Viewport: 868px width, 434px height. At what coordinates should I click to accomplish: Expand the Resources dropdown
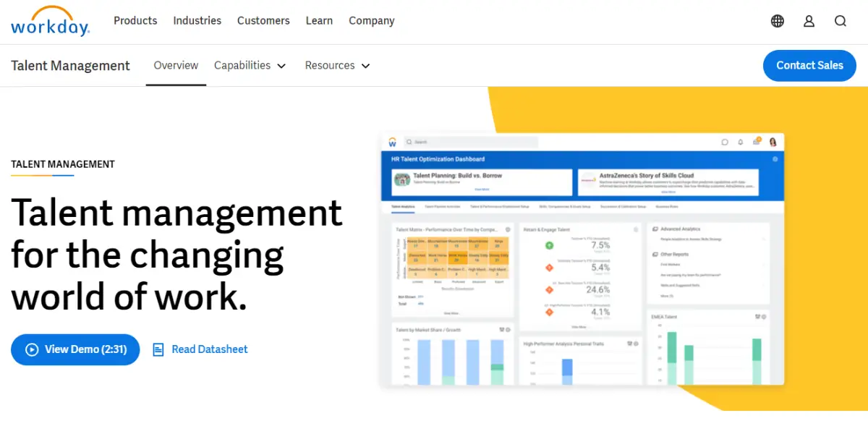[x=338, y=65]
